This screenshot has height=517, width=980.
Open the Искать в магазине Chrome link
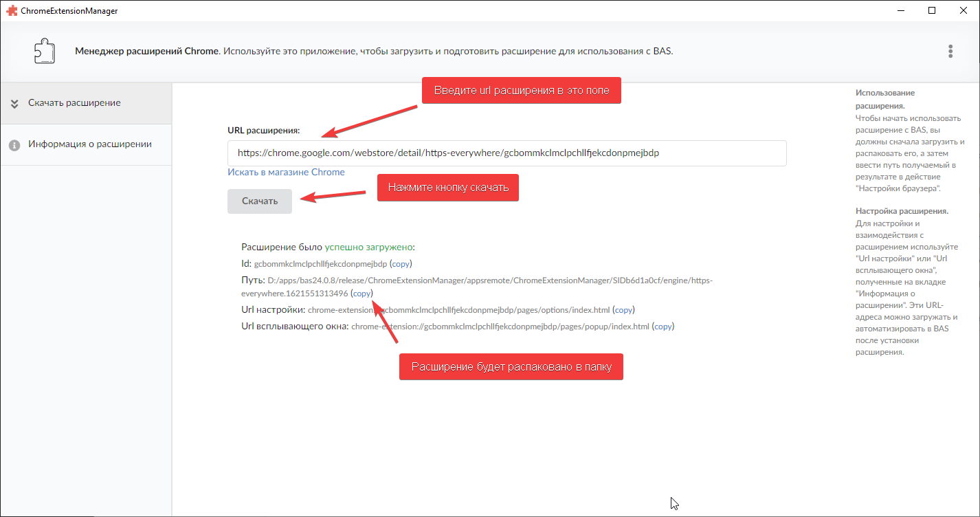(x=286, y=172)
